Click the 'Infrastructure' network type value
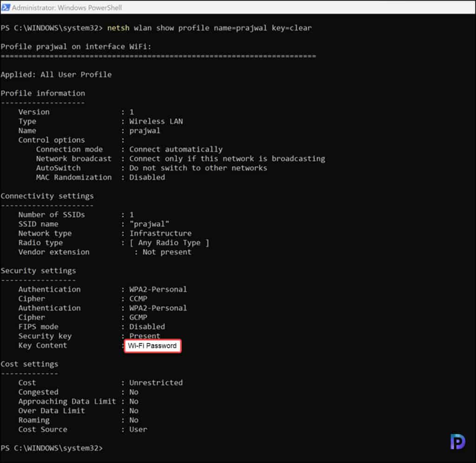Image resolution: width=476 pixels, height=463 pixels. pos(160,233)
